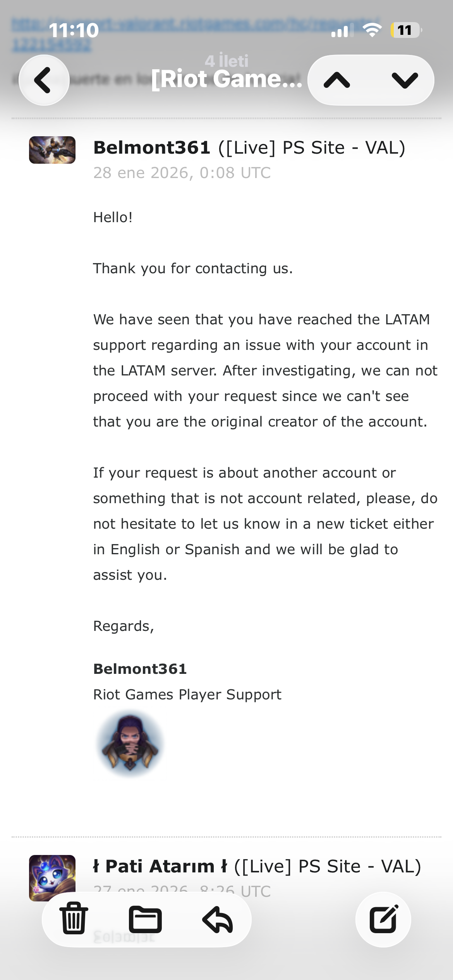Tap the 28 ene 2026 timestamp
Image resolution: width=453 pixels, height=980 pixels.
coord(182,173)
